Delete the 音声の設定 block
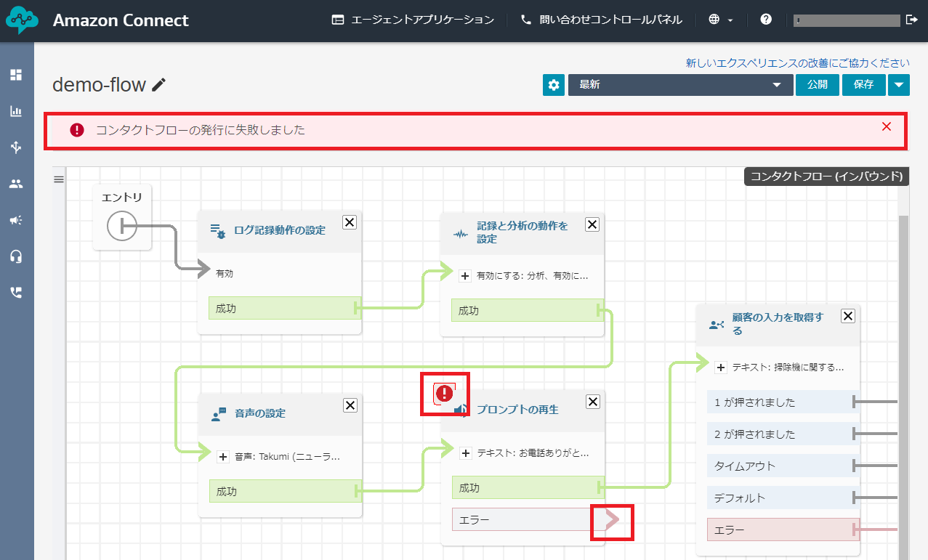 350,405
